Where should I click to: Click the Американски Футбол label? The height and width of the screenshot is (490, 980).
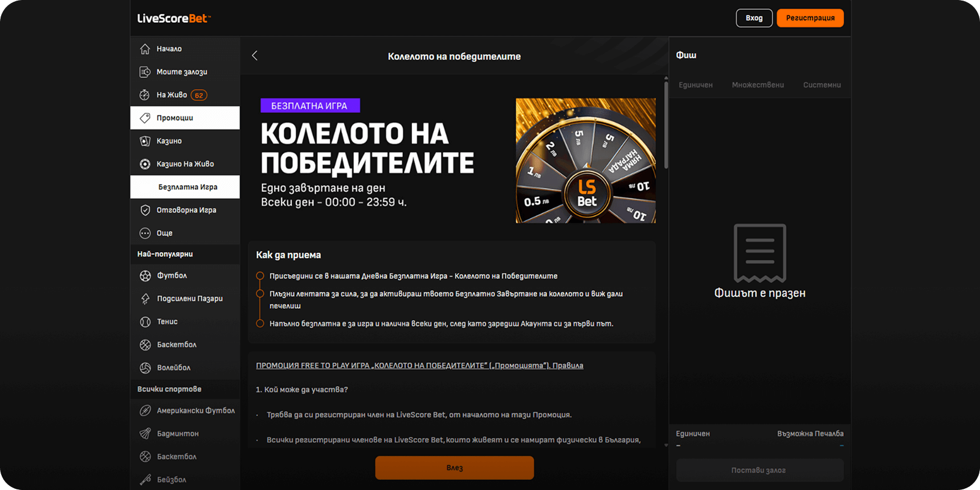196,411
